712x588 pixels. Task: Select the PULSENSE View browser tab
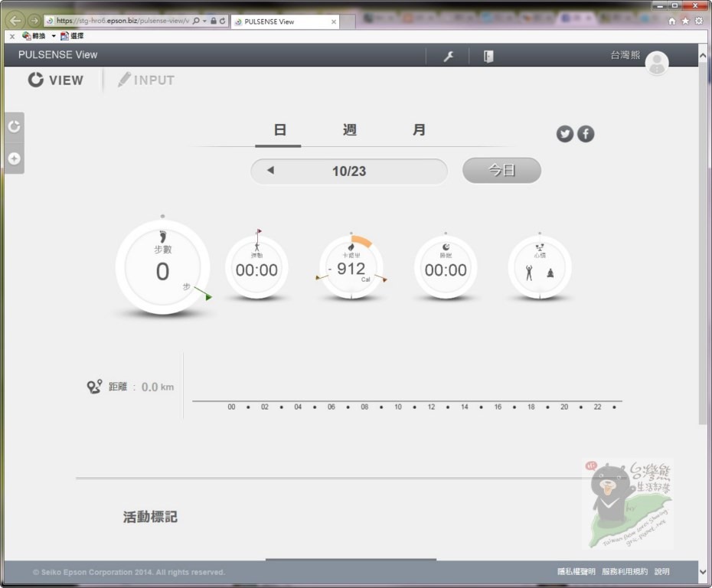click(285, 21)
